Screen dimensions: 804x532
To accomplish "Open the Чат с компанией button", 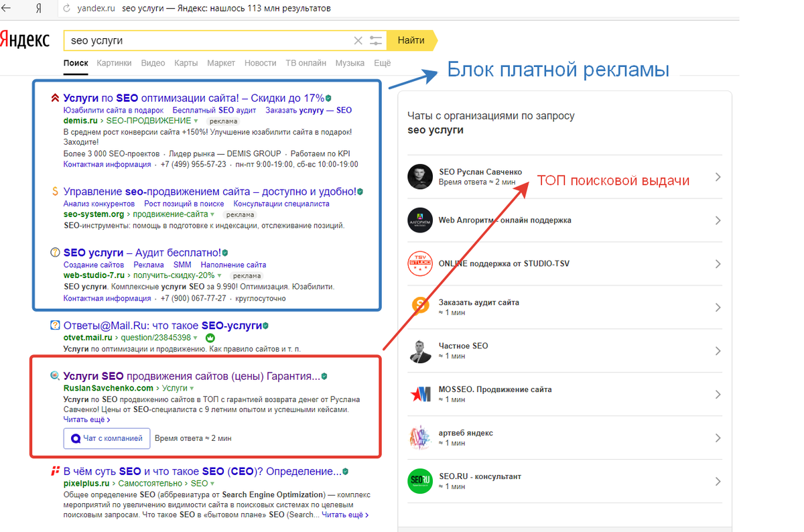I will click(107, 439).
